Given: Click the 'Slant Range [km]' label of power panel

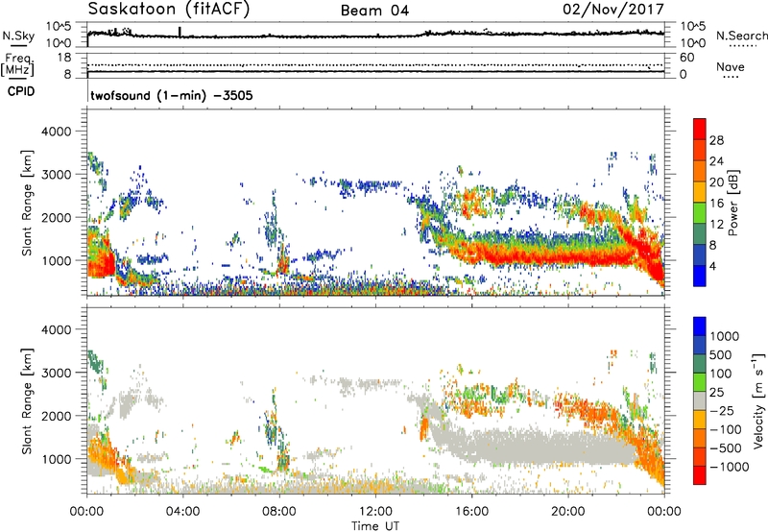Looking at the screenshot, I should point(27,203).
